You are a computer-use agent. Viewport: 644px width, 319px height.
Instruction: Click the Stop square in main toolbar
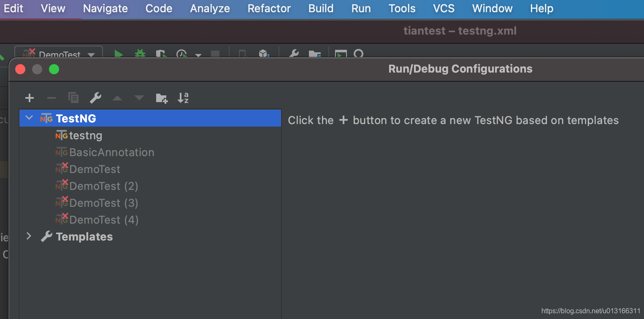(215, 54)
